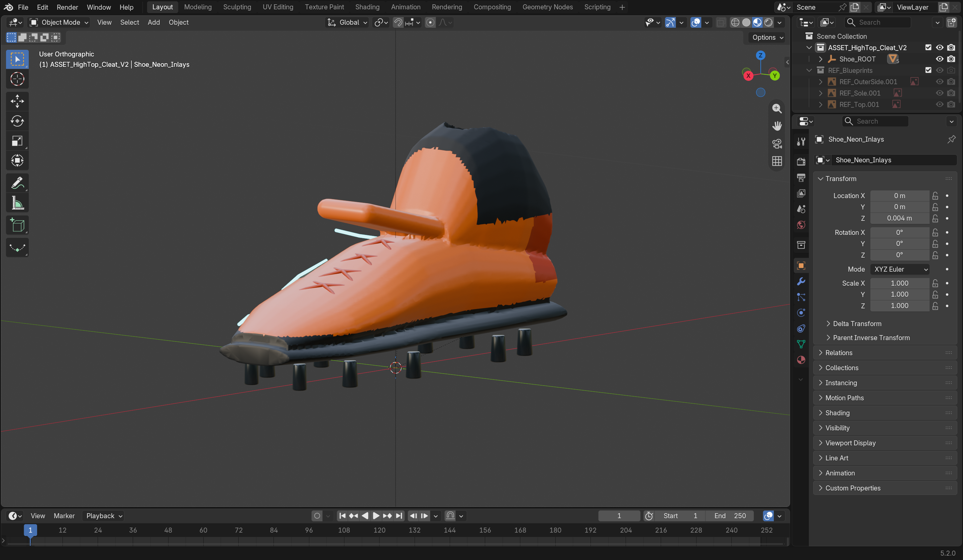Pick the Annotate pencil tool

pos(17,183)
